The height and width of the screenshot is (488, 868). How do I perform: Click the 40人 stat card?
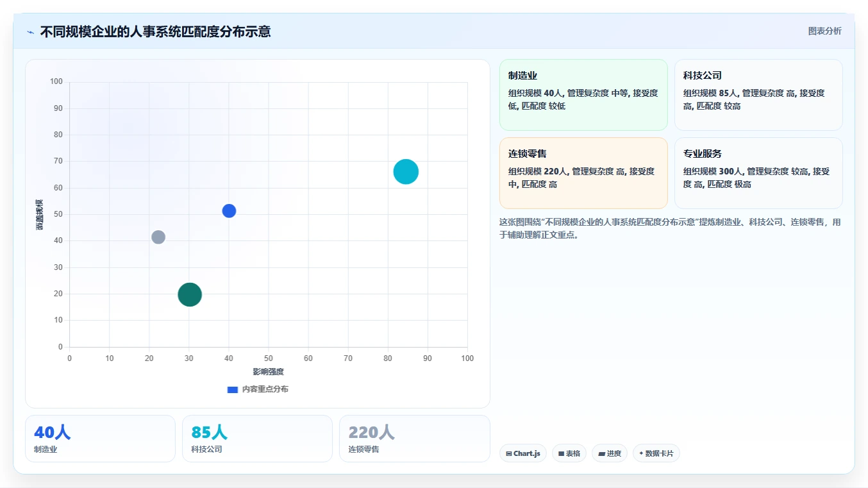point(100,439)
